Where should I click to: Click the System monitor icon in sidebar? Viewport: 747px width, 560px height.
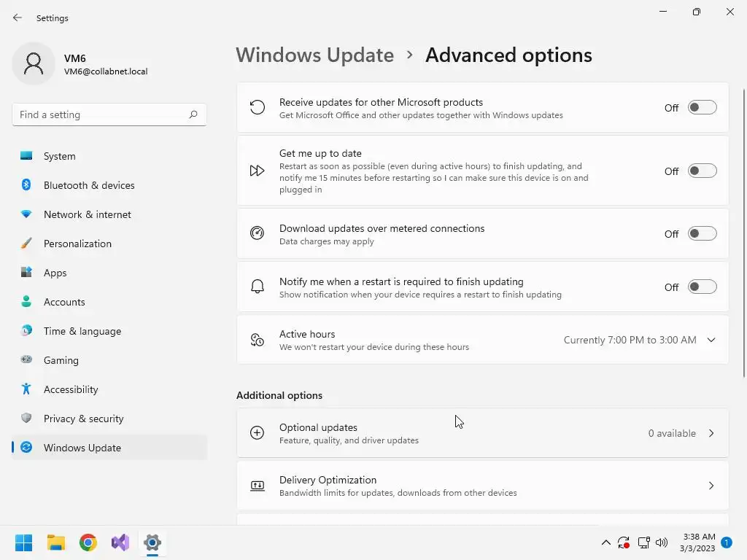tap(26, 156)
